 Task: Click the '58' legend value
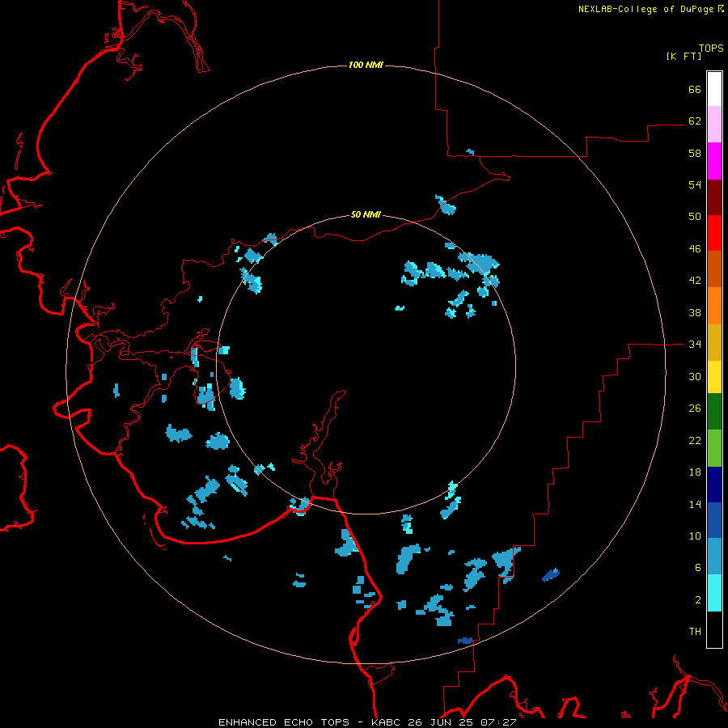click(695, 153)
